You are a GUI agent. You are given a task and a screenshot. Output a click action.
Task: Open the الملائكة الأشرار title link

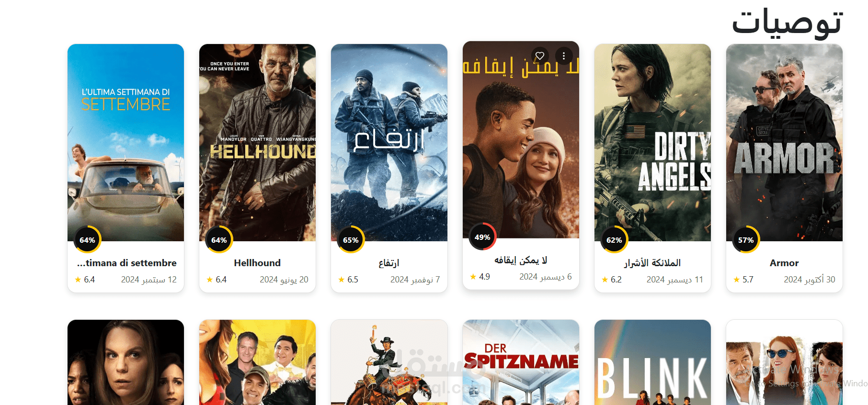coord(652,263)
